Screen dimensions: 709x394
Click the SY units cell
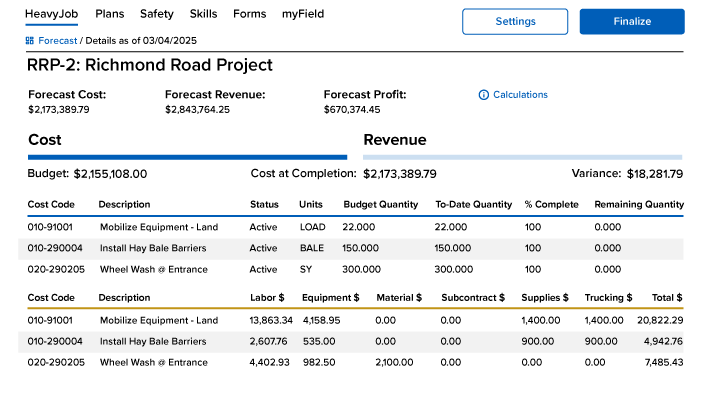[306, 269]
